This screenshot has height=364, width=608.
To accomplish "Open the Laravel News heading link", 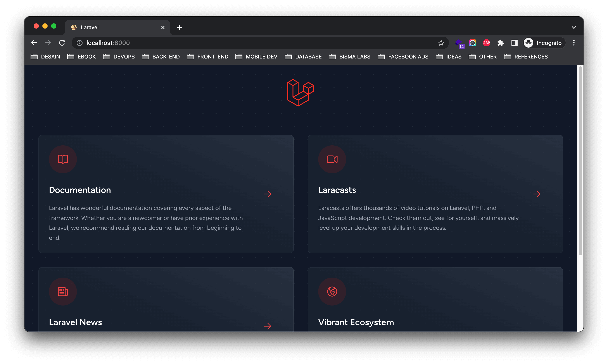I will pos(75,322).
